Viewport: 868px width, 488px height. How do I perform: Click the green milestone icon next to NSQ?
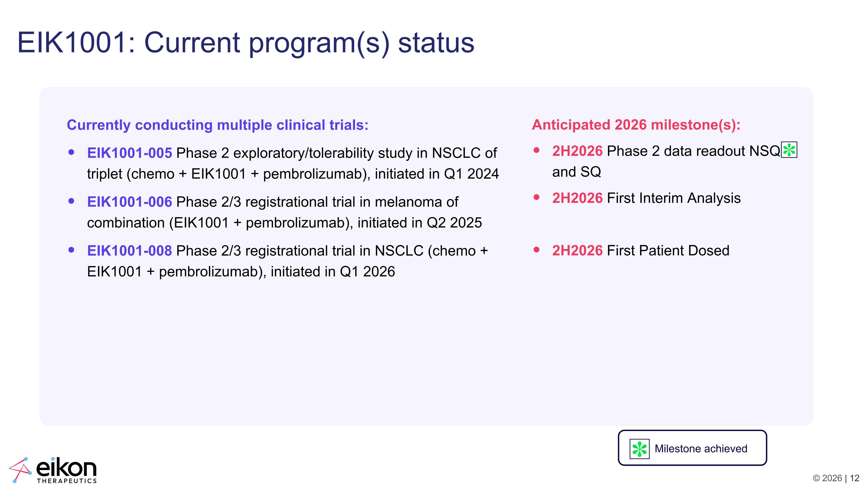[x=789, y=150]
